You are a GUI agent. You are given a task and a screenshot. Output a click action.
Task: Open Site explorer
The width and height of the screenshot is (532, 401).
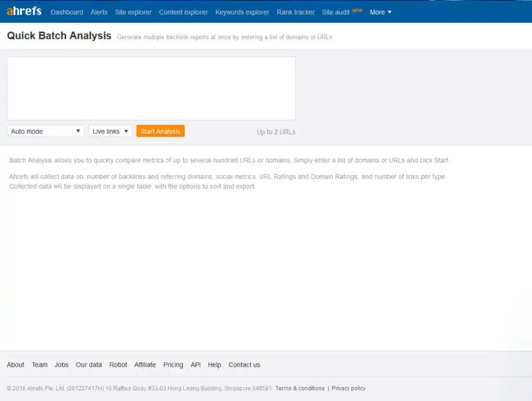click(x=134, y=12)
